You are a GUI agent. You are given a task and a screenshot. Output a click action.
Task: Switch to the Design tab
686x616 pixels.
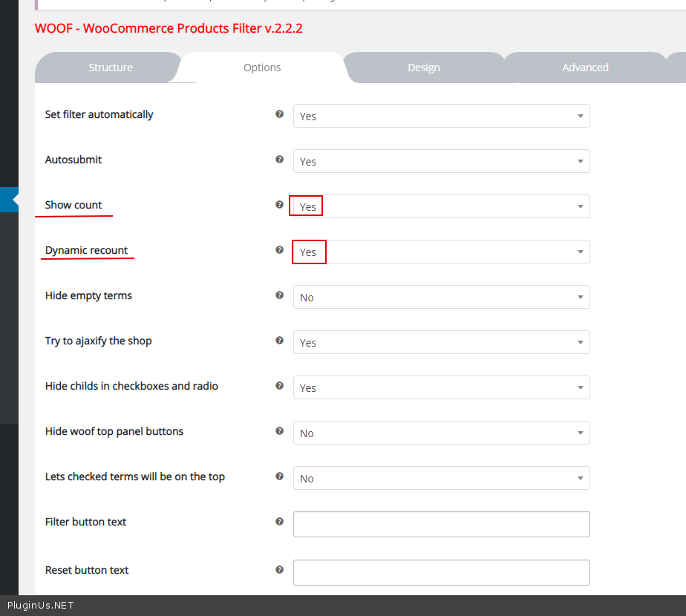coord(423,68)
